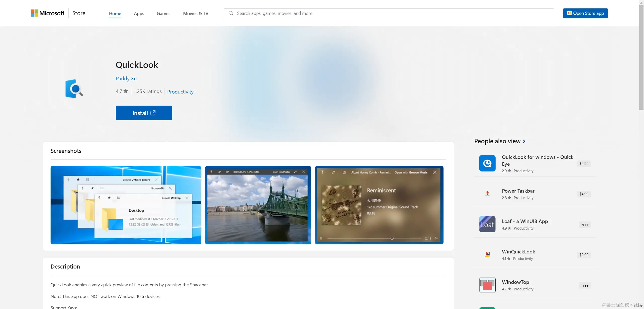This screenshot has width=644, height=309.
Task: Click the 4.7 star rating
Action: 122,91
